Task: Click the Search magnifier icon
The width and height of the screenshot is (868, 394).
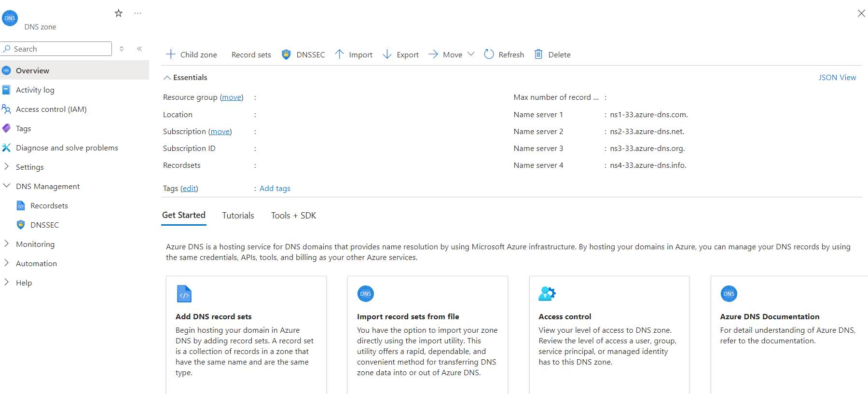Action: [7, 49]
